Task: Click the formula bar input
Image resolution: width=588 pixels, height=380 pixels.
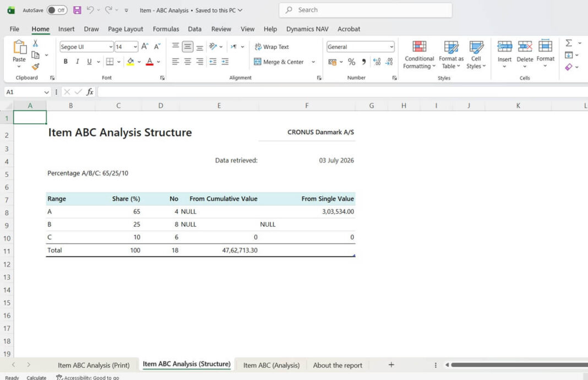Action: coord(343,92)
